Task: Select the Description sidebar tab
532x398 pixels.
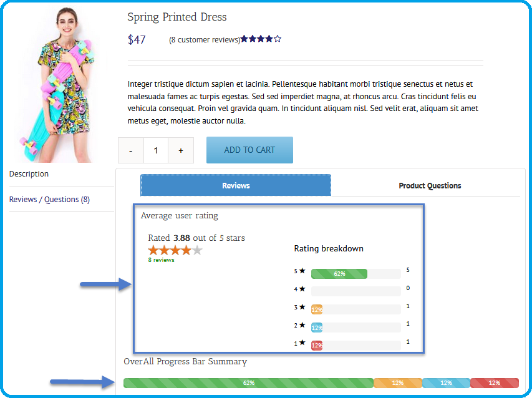Action: point(29,173)
